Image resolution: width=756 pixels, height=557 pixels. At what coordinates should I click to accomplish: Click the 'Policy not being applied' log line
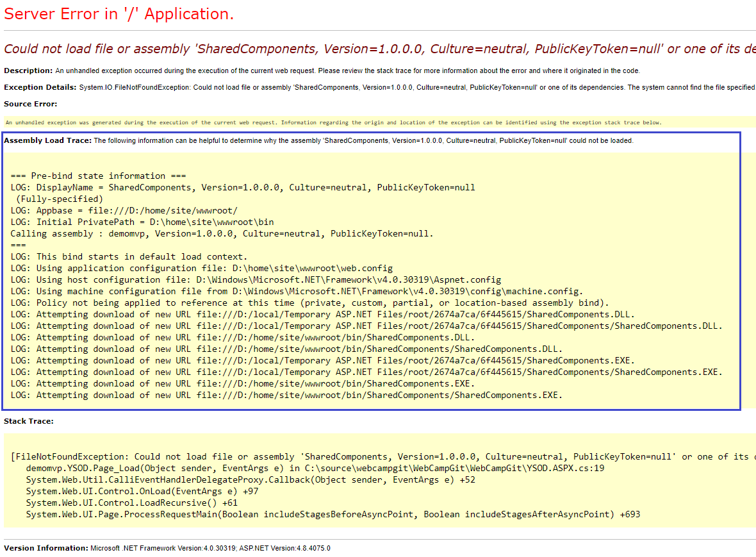coord(310,303)
